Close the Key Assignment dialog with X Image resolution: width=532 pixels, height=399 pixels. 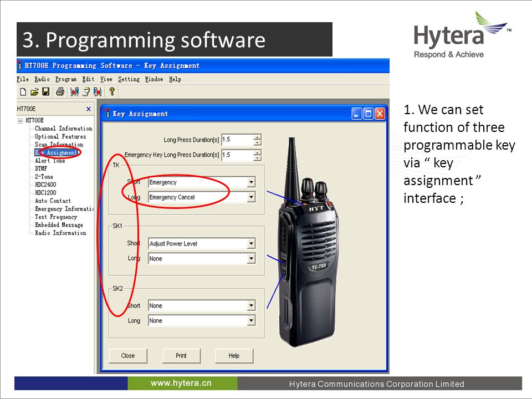(380, 114)
